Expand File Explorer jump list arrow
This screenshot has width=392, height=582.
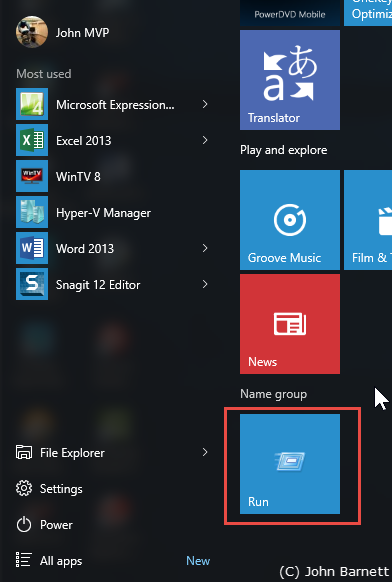coord(205,452)
